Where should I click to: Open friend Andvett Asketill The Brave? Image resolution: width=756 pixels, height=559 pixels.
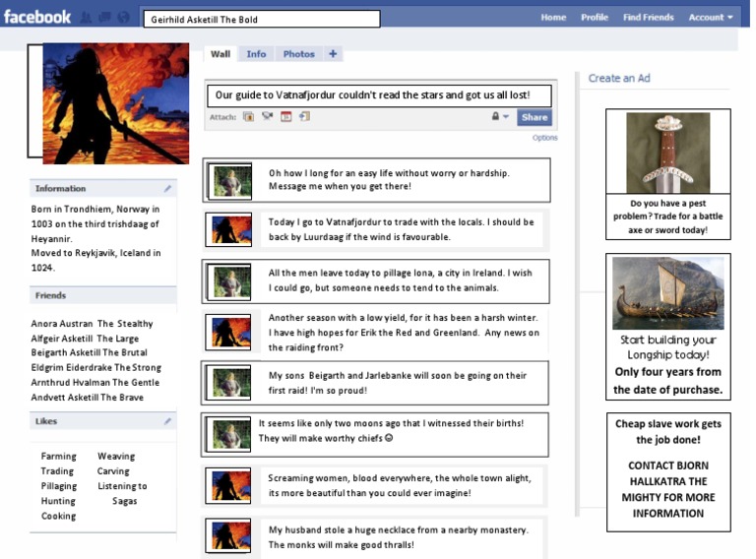click(x=88, y=397)
